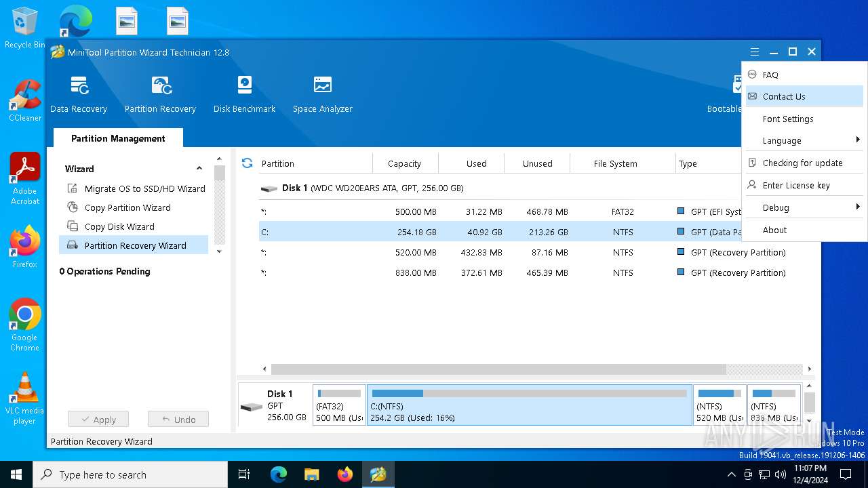Select FAQ menu entry
The height and width of the screenshot is (488, 868).
[804, 75]
